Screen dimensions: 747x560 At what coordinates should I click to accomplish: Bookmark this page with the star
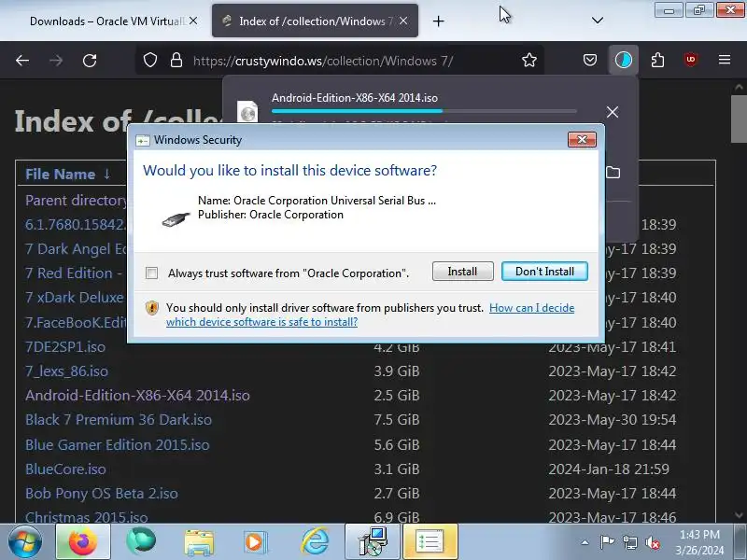pyautogui.click(x=529, y=61)
